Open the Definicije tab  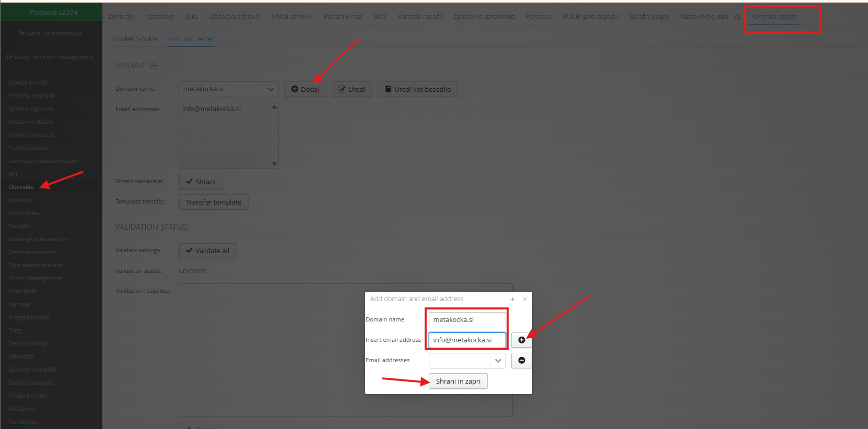coord(121,17)
